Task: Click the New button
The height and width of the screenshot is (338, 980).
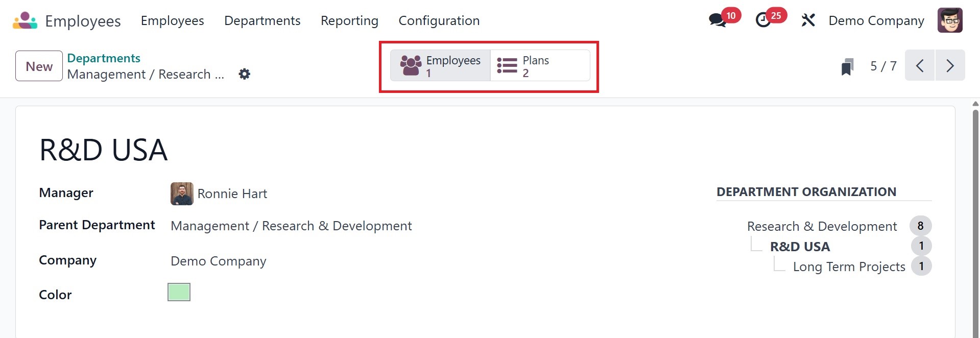Action: 39,66
